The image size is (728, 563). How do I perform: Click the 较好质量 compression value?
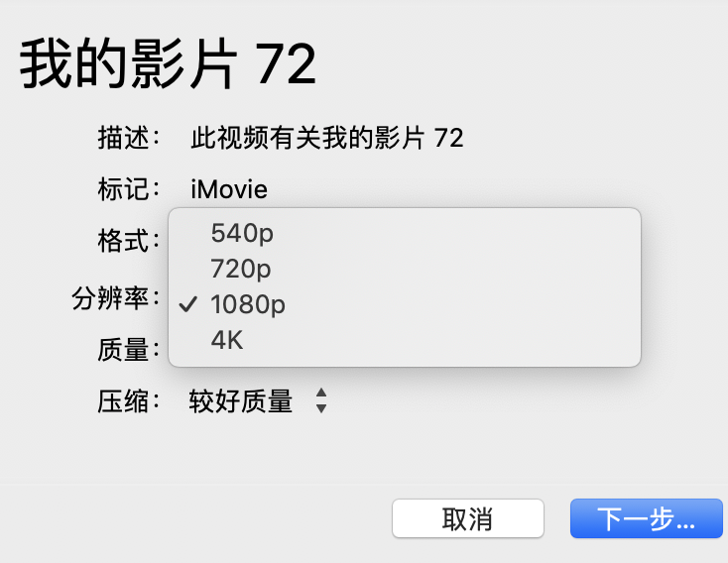[x=241, y=401]
